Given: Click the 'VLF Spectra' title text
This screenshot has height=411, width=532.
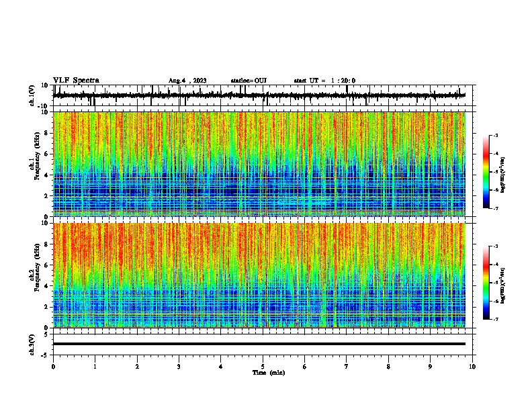Looking at the screenshot, I should [x=77, y=81].
